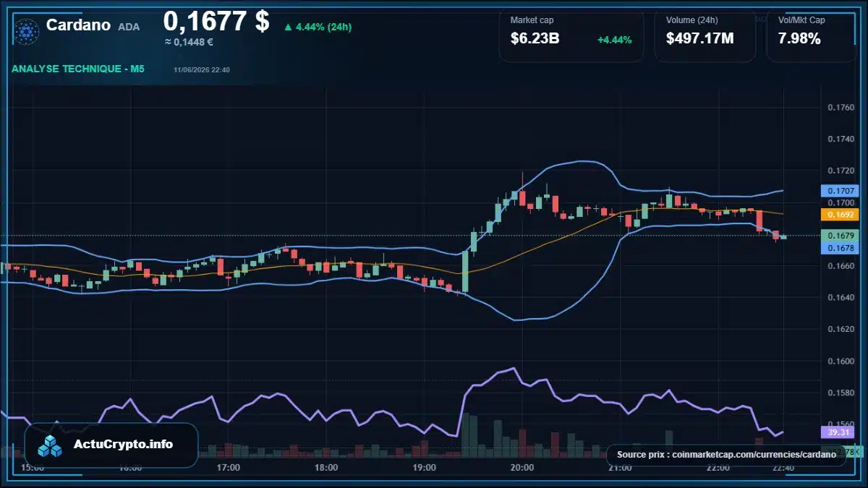Viewport: 868px width, 488px height.
Task: Click the Cardano coin logo
Action: 27,31
